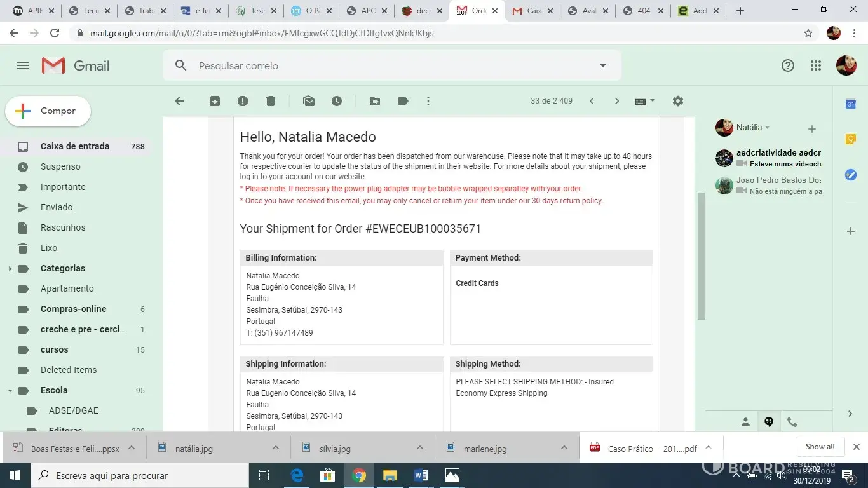Snooze this email with clock icon

click(337, 101)
